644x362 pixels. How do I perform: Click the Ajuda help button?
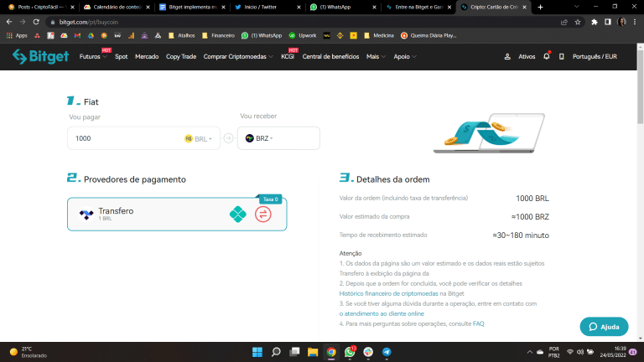click(604, 327)
